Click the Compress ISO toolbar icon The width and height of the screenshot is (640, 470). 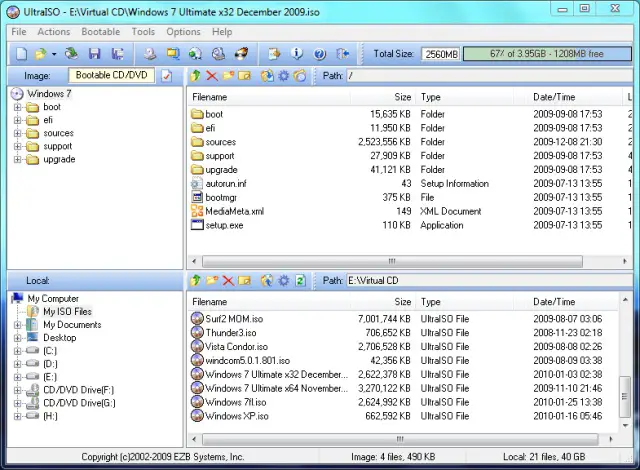[173, 53]
